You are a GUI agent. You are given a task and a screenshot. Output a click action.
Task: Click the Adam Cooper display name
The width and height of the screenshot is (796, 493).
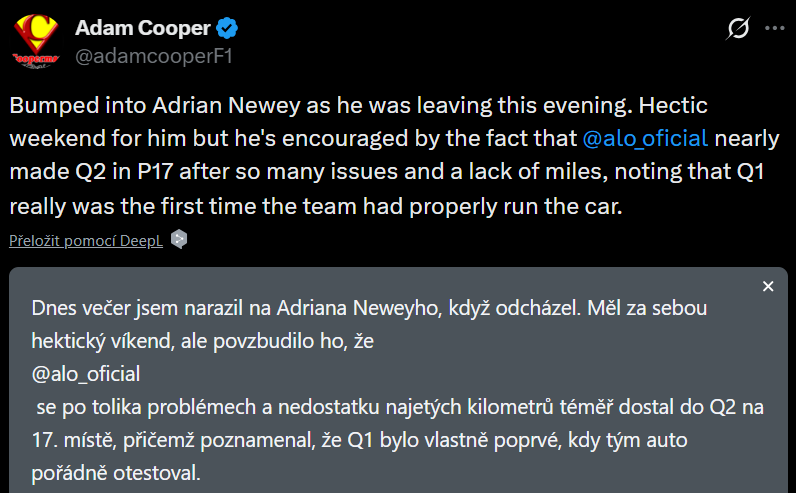coord(150,26)
